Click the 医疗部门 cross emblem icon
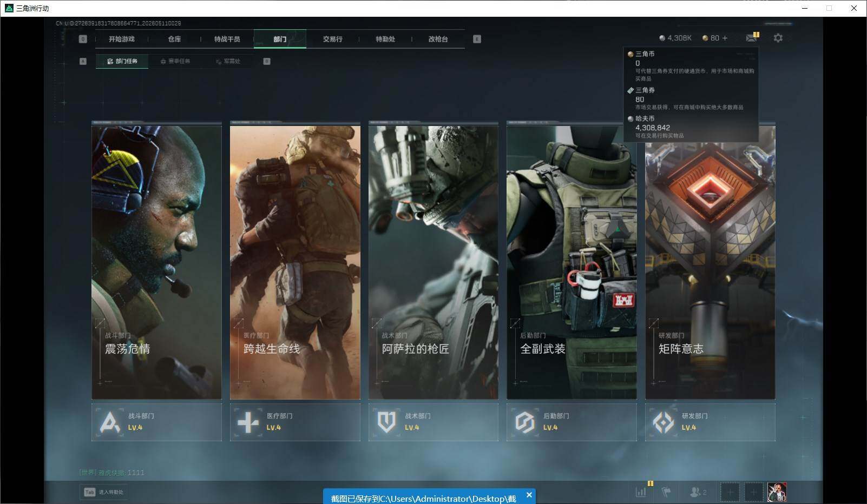The height and width of the screenshot is (504, 867). [248, 422]
